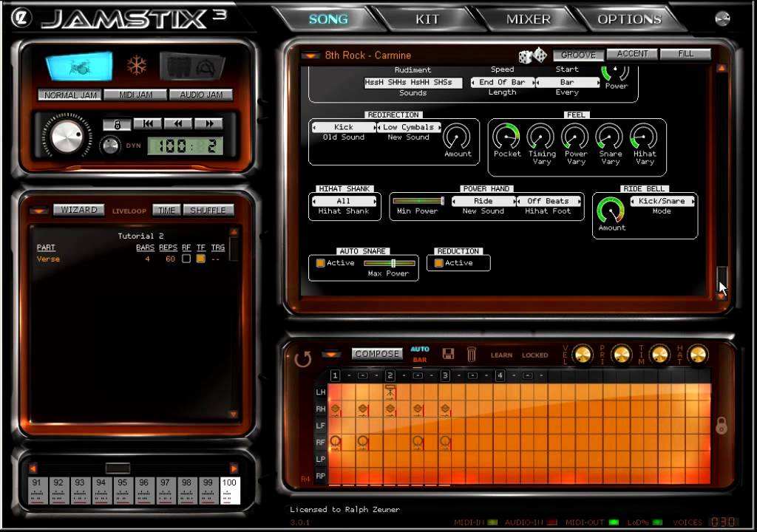Image resolution: width=757 pixels, height=532 pixels.
Task: Toggle the LIVELOOP option
Action: click(x=129, y=211)
